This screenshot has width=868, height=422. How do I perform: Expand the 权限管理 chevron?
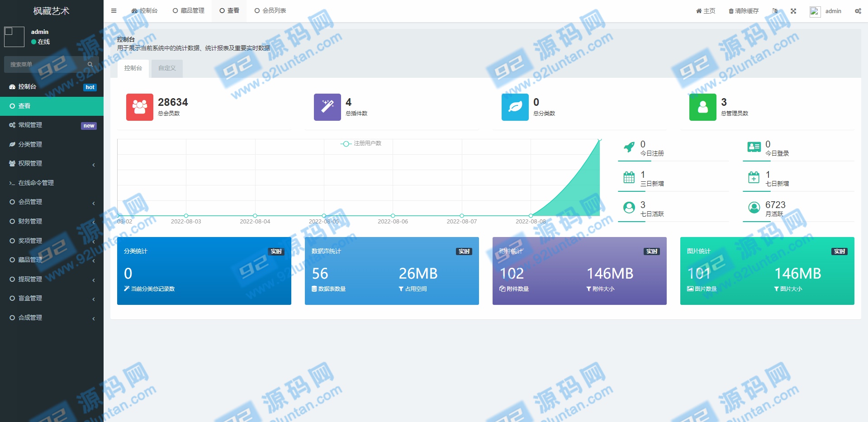(x=94, y=165)
